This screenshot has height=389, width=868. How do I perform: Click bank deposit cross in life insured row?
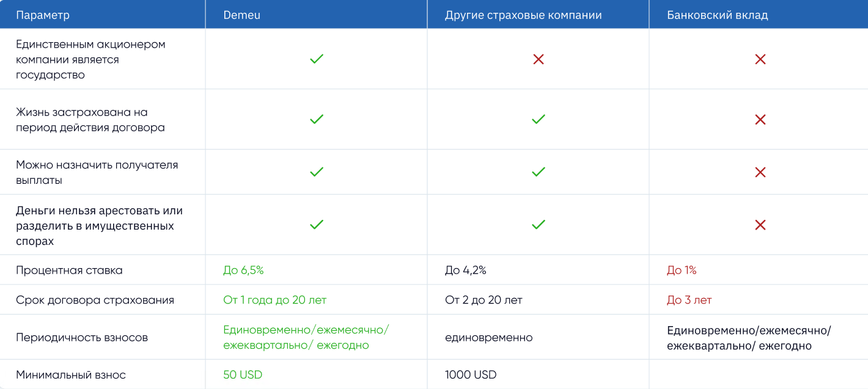tap(760, 120)
